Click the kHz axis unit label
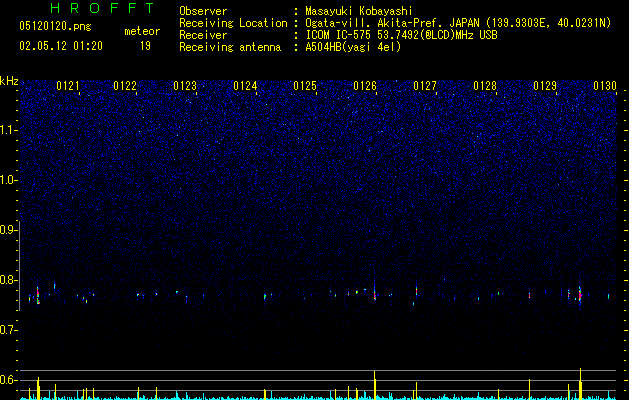 [x=9, y=81]
